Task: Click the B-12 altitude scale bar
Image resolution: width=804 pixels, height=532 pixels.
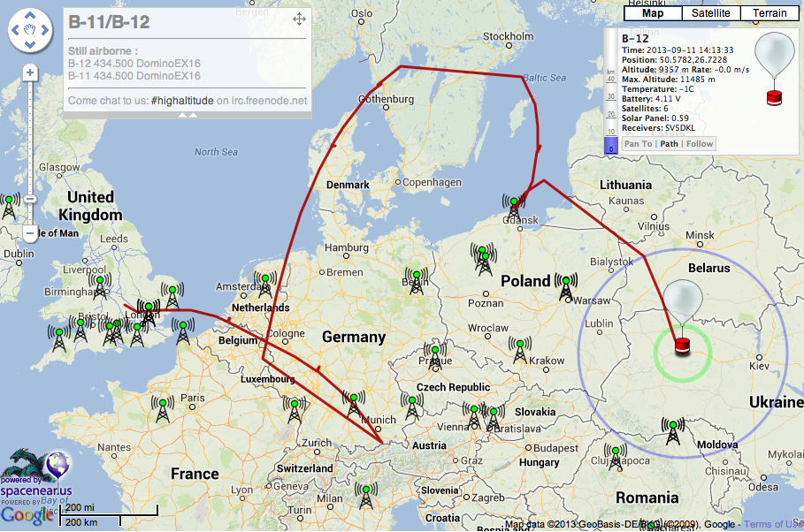Action: (610, 91)
